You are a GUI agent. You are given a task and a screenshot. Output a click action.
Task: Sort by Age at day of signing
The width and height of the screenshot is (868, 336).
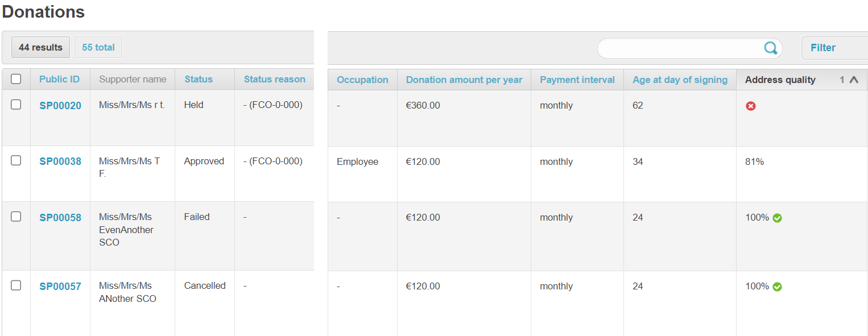tap(680, 80)
